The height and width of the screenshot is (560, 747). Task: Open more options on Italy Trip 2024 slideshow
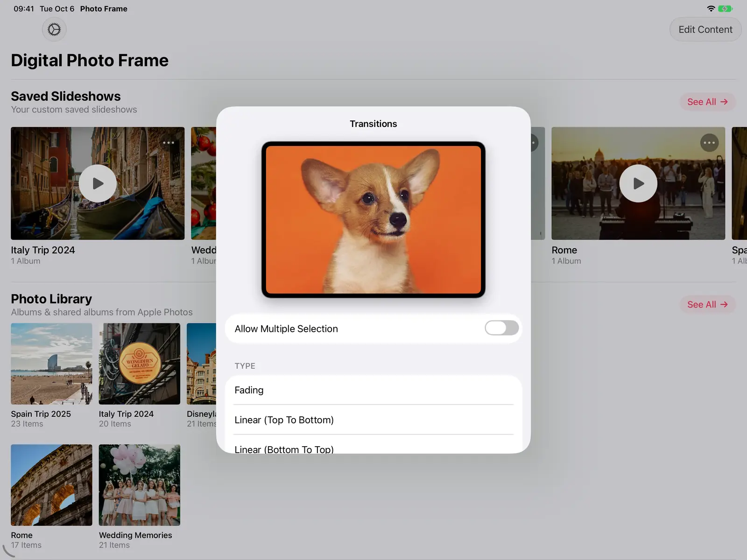(x=169, y=143)
